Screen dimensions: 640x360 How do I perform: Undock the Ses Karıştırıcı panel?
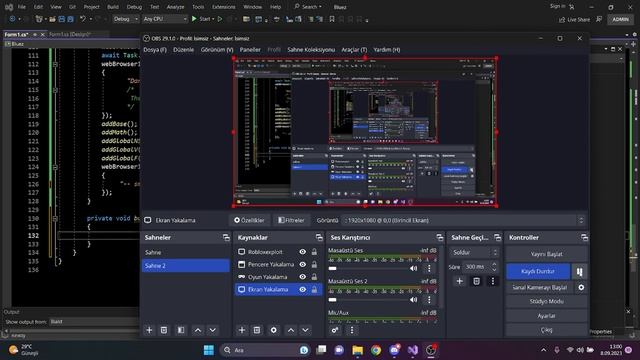click(440, 238)
